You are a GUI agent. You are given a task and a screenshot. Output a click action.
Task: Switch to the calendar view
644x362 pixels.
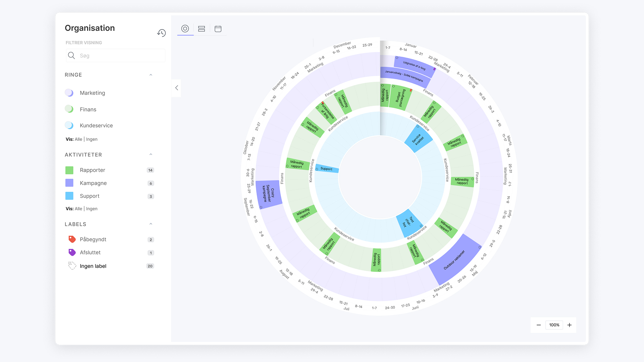[218, 29]
